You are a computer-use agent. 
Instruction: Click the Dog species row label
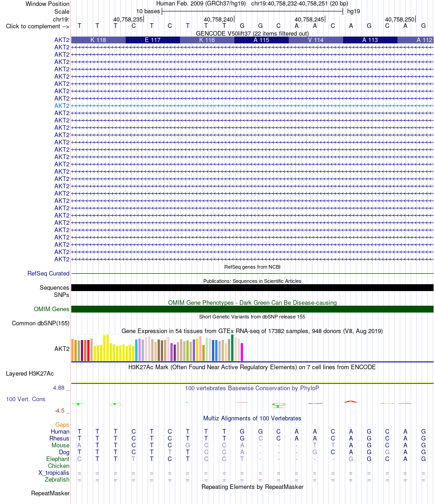coord(64,452)
